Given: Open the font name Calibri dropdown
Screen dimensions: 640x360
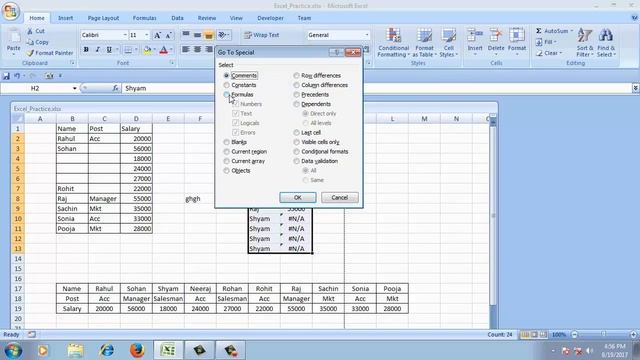Looking at the screenshot, I should tap(125, 35).
